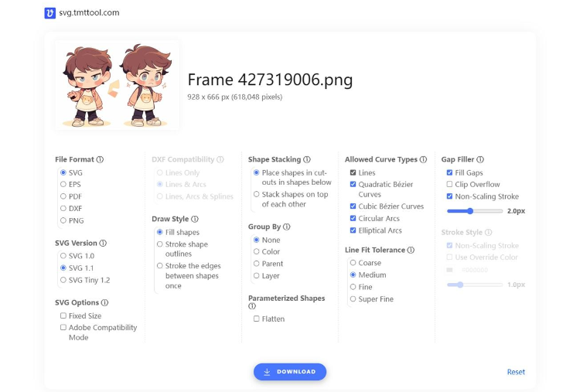Check the Flatten option
573x392 pixels.
pos(257,319)
